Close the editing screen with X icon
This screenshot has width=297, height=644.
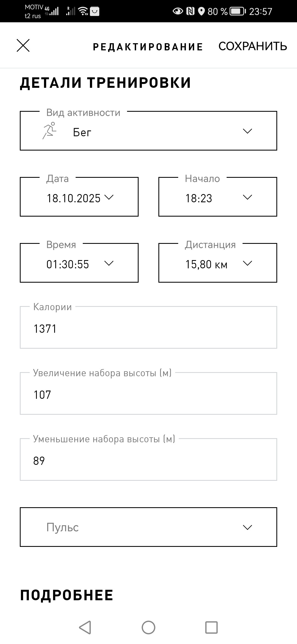coord(23,45)
